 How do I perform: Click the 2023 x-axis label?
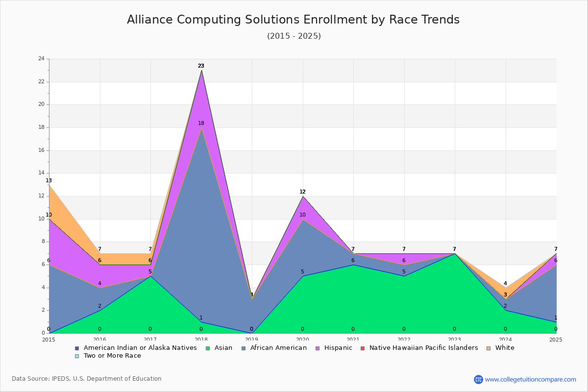[455, 340]
